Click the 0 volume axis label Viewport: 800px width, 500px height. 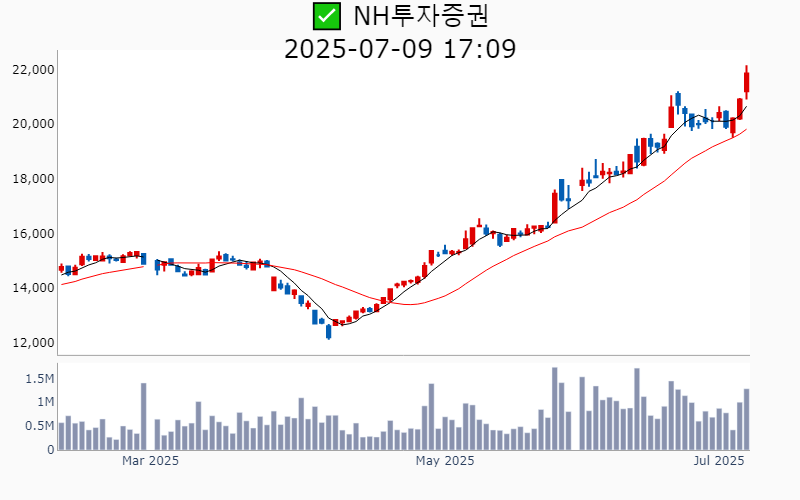coord(51,450)
